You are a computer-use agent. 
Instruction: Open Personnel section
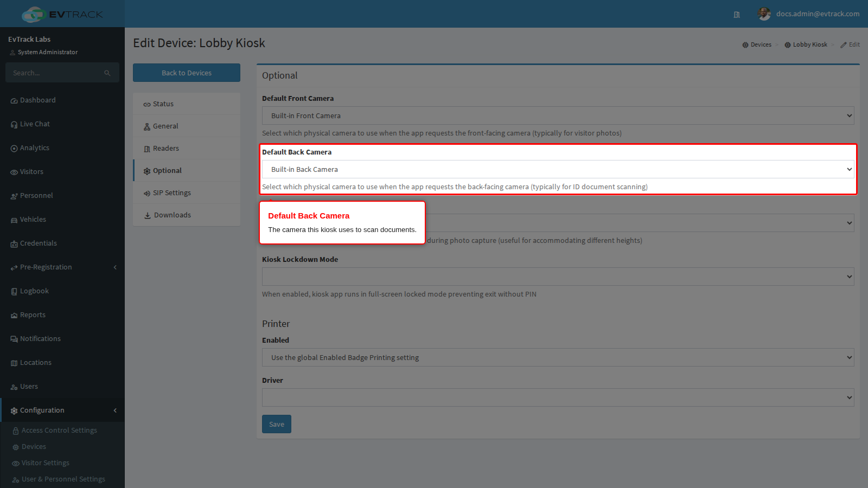coord(62,196)
